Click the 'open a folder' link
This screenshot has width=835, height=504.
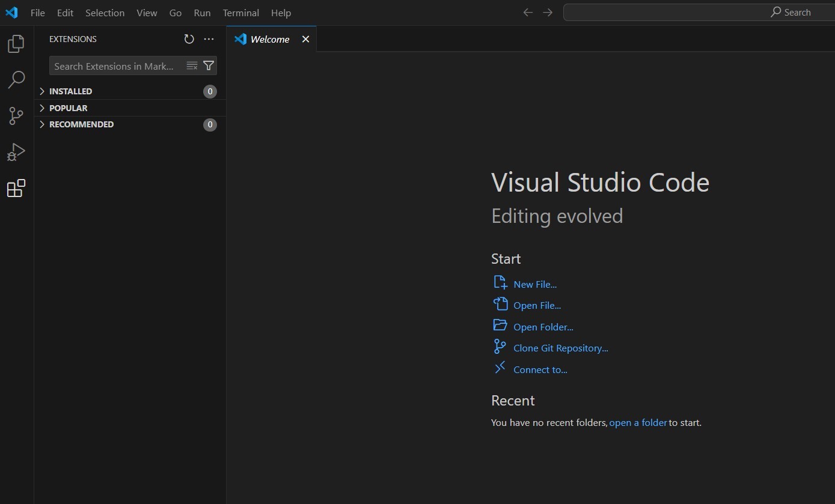tap(638, 422)
